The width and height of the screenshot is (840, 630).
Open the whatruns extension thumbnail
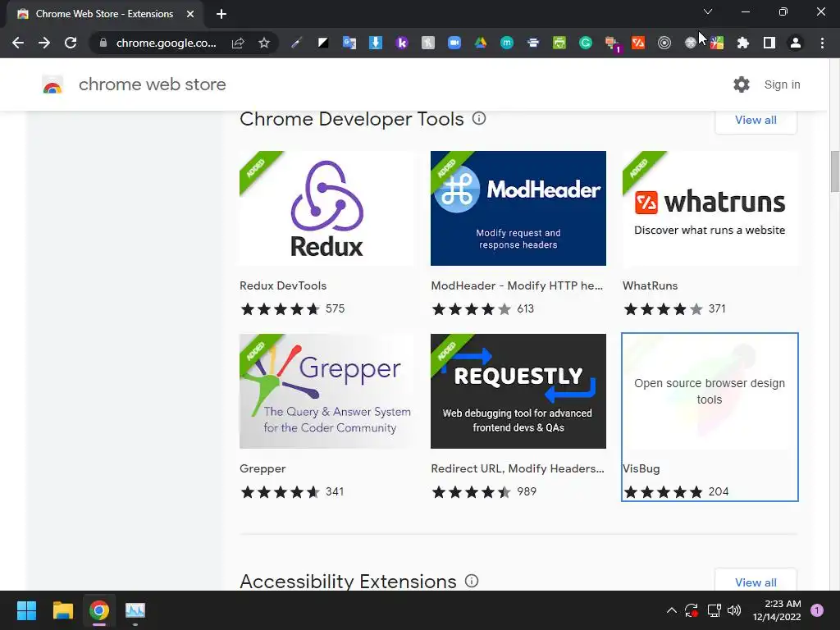tap(710, 208)
